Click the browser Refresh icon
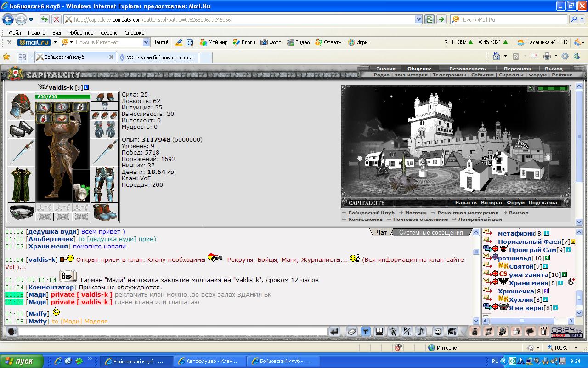The height and width of the screenshot is (368, 588). click(x=44, y=19)
